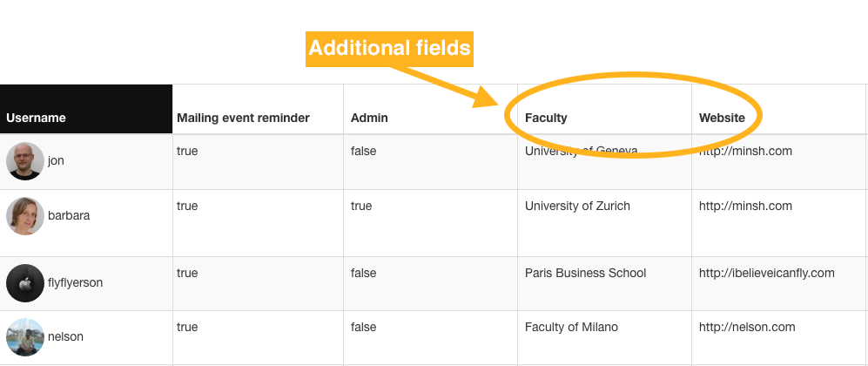Click barbara's Admin value true
868x366 pixels.
coord(361,206)
